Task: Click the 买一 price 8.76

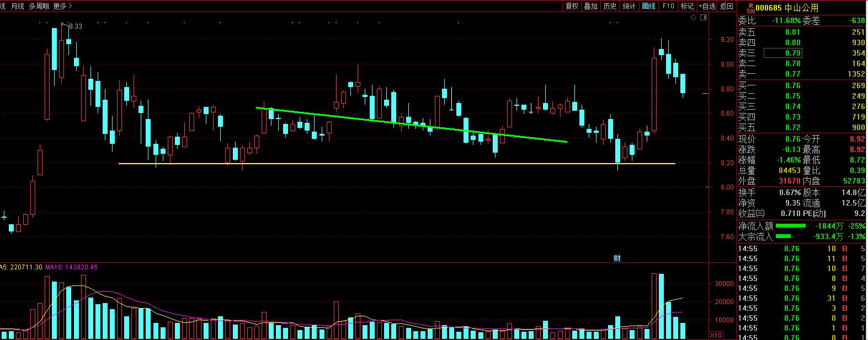Action: click(x=792, y=85)
